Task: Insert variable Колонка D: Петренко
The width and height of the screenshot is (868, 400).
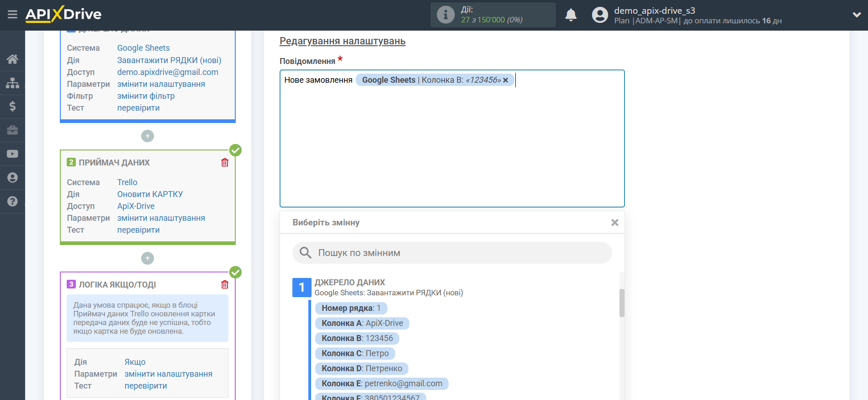Action: 362,368
